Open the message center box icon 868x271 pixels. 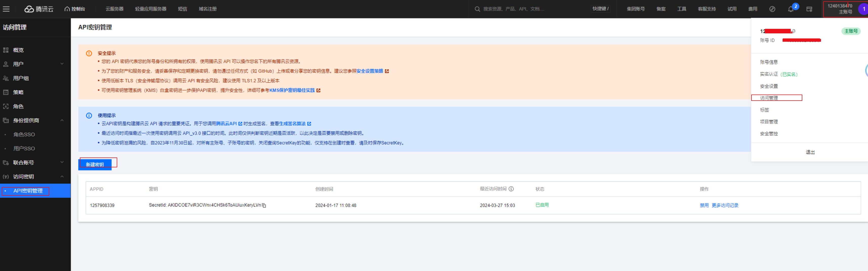(x=809, y=9)
